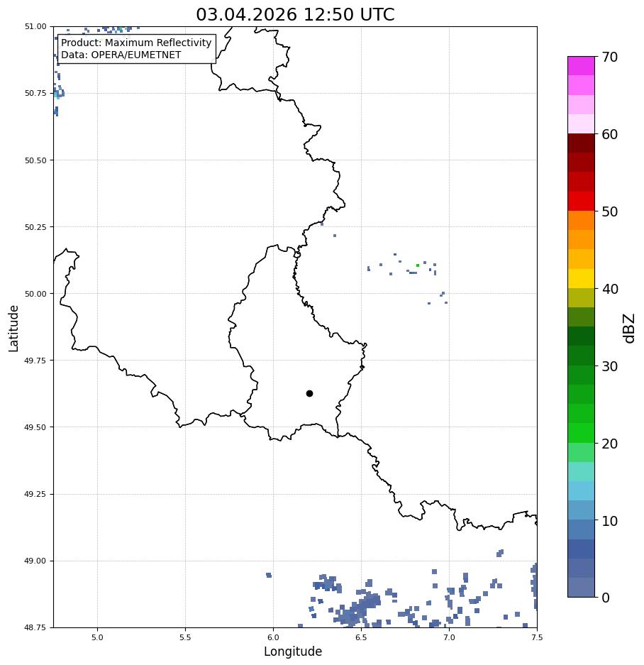This screenshot has height=665, width=644.
Task: Click the colorbar tick label 20
Action: [x=610, y=443]
